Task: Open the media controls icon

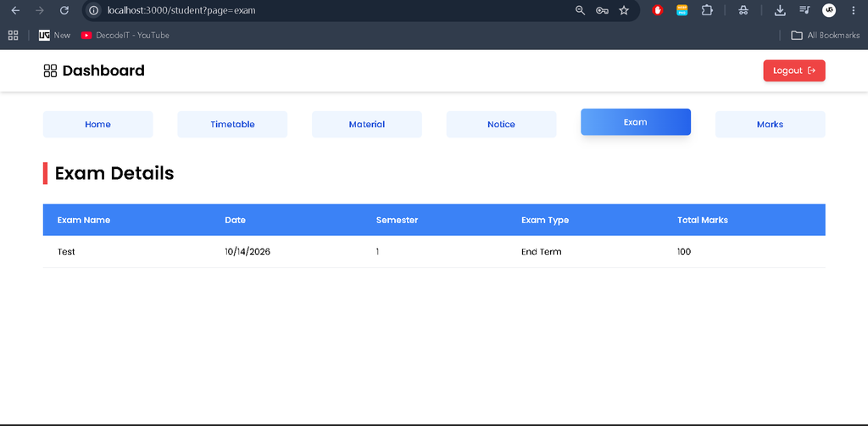Action: [x=805, y=10]
